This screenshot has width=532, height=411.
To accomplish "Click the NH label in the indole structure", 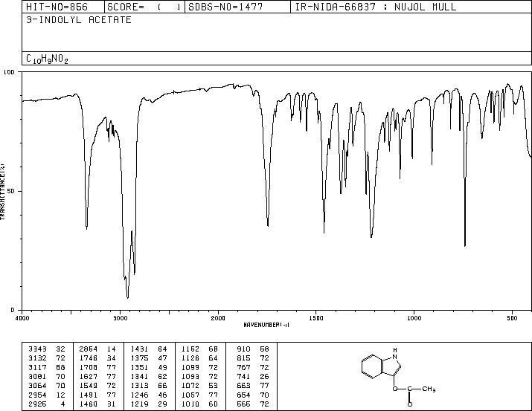I will click(395, 354).
